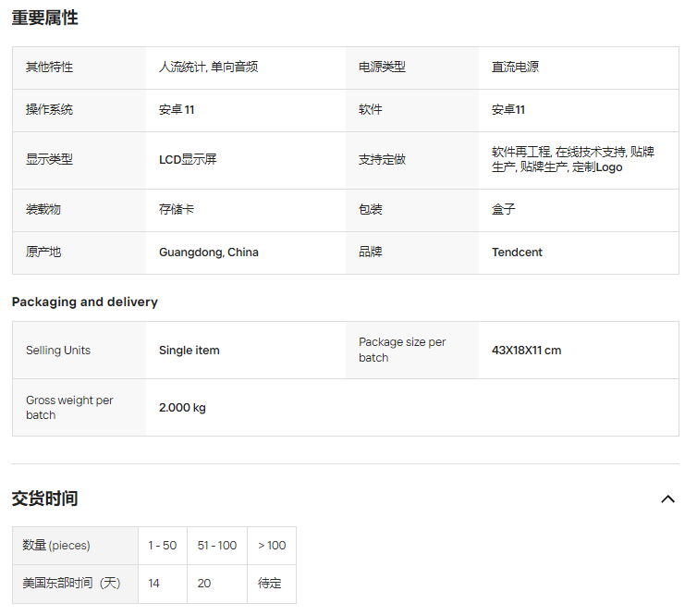Select the 盒子 value
Viewport: 697px width, 616px height.
pyautogui.click(x=503, y=209)
